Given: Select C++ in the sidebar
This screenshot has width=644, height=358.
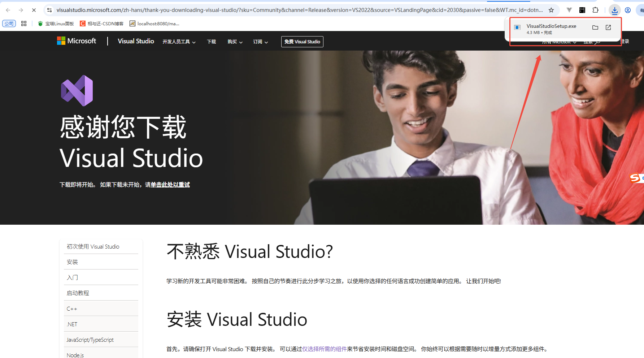Looking at the screenshot, I should pos(101,309).
